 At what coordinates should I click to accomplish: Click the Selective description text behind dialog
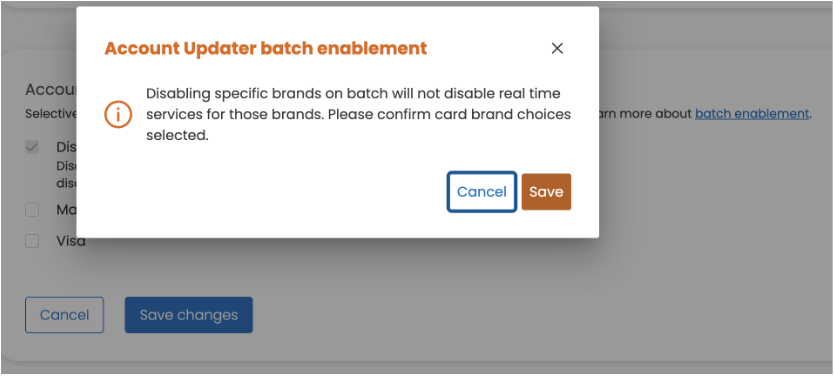pyautogui.click(x=51, y=114)
